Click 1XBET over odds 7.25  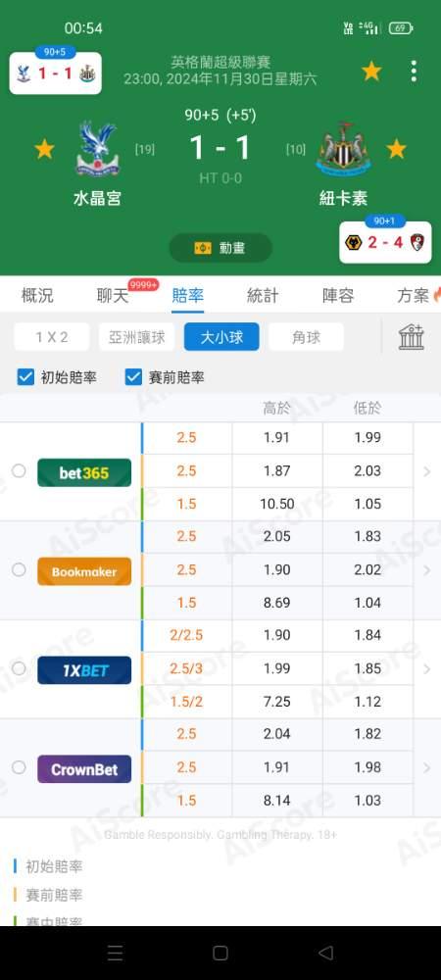pyautogui.click(x=277, y=702)
